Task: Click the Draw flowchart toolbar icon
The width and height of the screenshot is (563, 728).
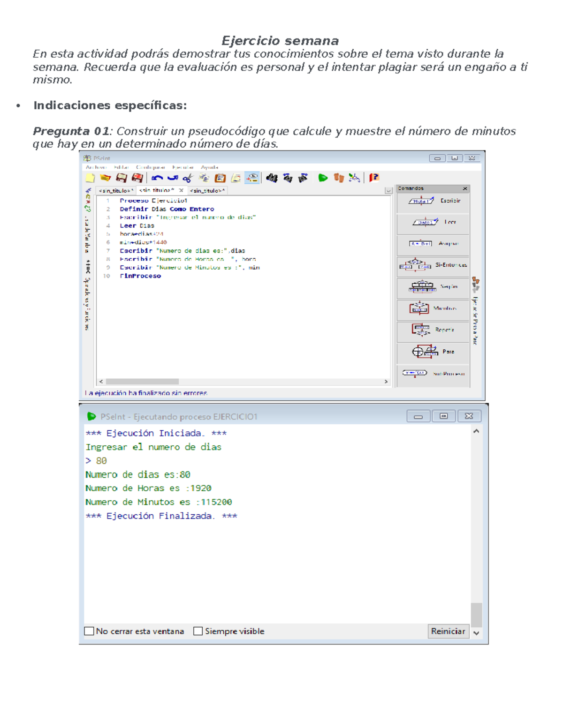Action: [354, 178]
